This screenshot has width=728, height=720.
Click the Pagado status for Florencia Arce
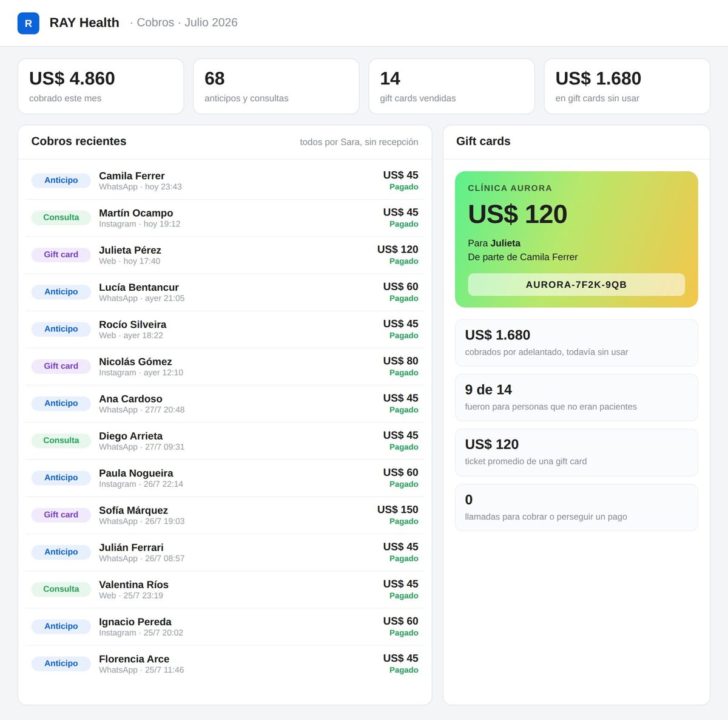[x=403, y=670]
